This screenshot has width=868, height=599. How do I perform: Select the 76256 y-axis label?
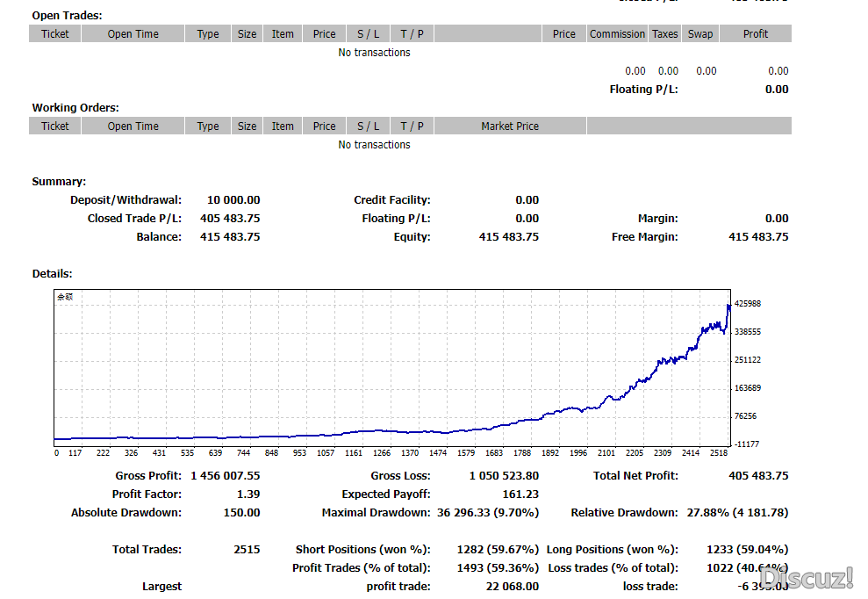pyautogui.click(x=746, y=416)
